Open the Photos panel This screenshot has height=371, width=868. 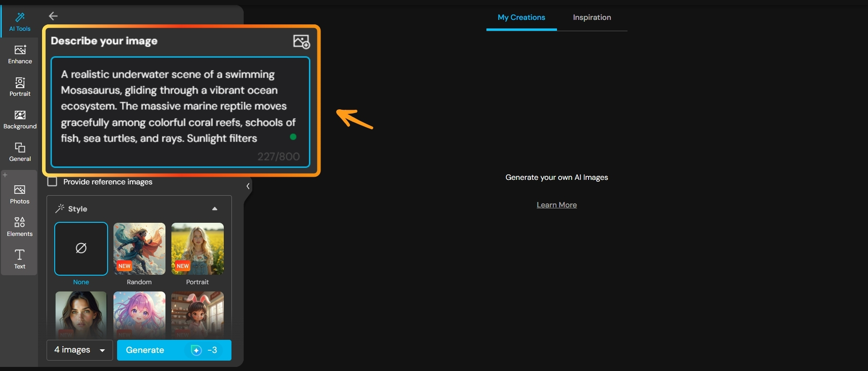20,194
